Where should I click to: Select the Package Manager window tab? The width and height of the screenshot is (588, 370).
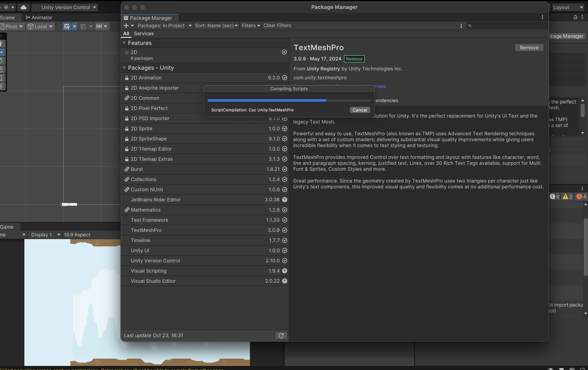(150, 18)
